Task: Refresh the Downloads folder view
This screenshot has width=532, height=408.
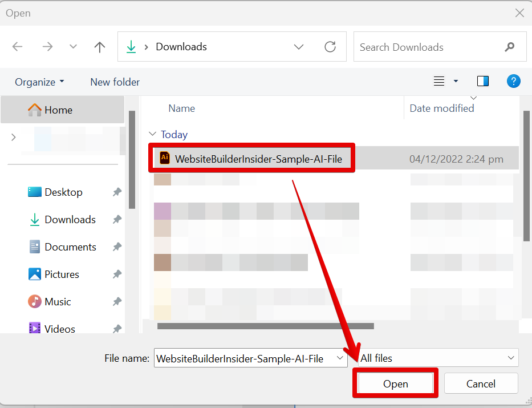Action: click(x=330, y=47)
